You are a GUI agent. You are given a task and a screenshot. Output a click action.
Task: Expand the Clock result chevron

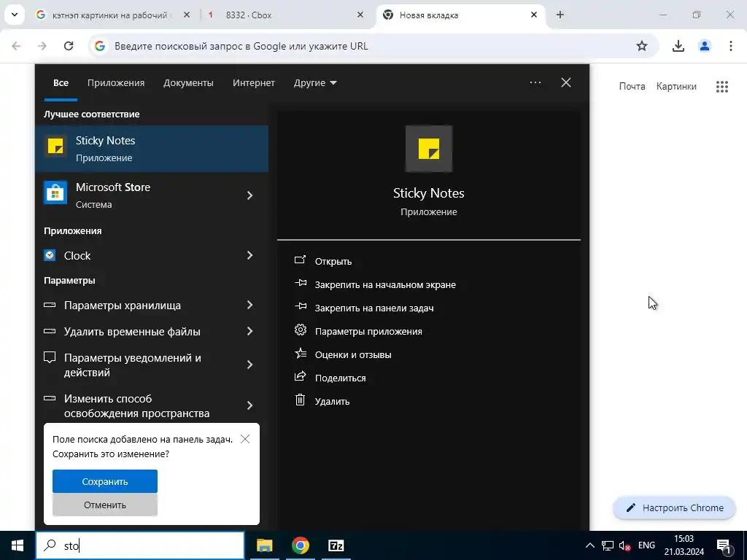click(250, 256)
